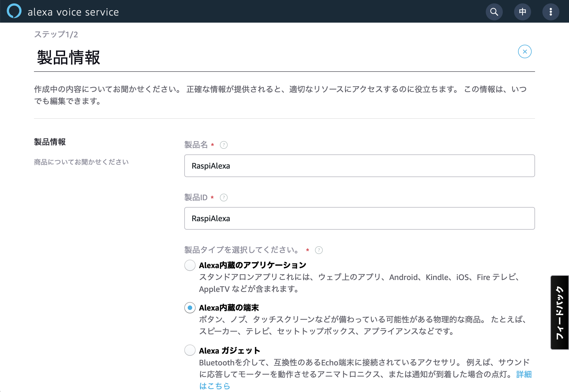The image size is (569, 392).
Task: Open the three-dot more options menu
Action: [551, 12]
